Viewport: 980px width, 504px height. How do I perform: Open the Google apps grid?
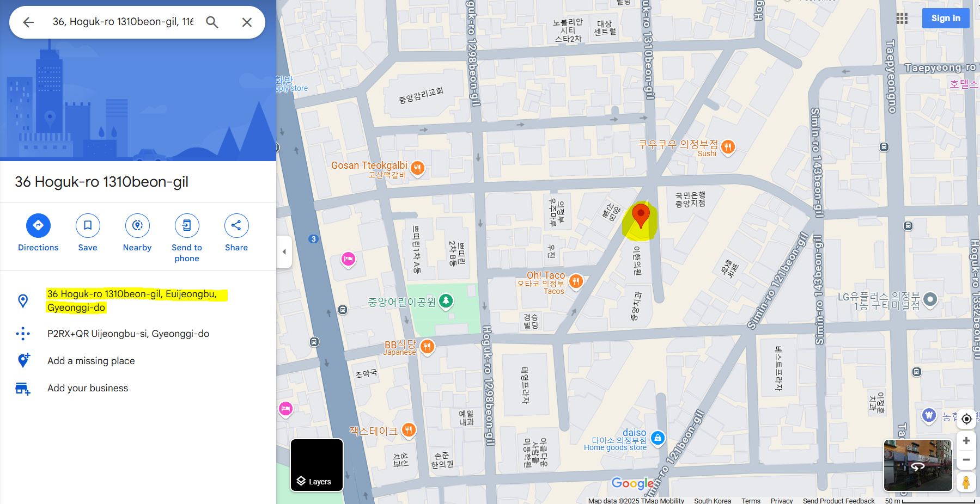tap(902, 19)
